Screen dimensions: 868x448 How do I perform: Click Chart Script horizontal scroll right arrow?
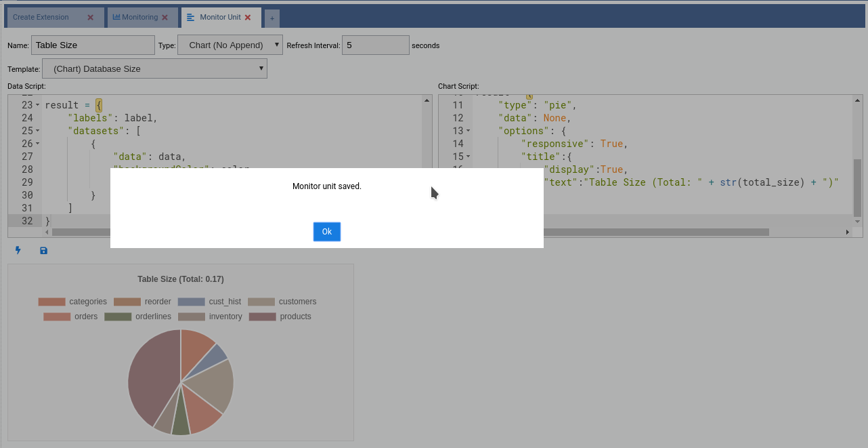tap(847, 232)
